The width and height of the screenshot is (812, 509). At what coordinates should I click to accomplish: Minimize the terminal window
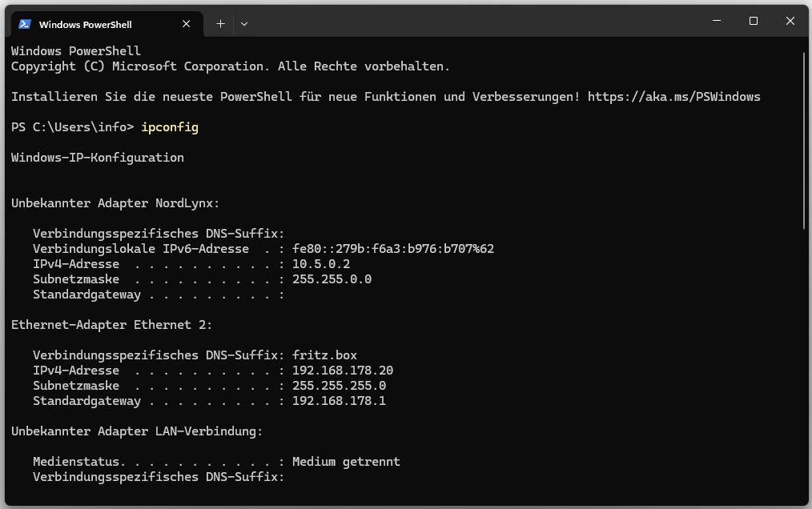pyautogui.click(x=716, y=22)
